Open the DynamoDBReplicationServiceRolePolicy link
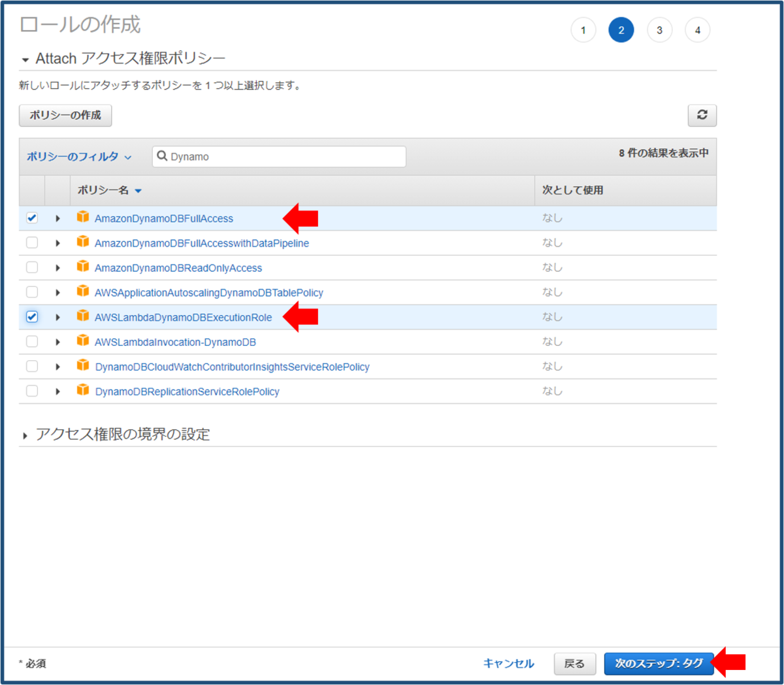The image size is (784, 685). tap(188, 392)
